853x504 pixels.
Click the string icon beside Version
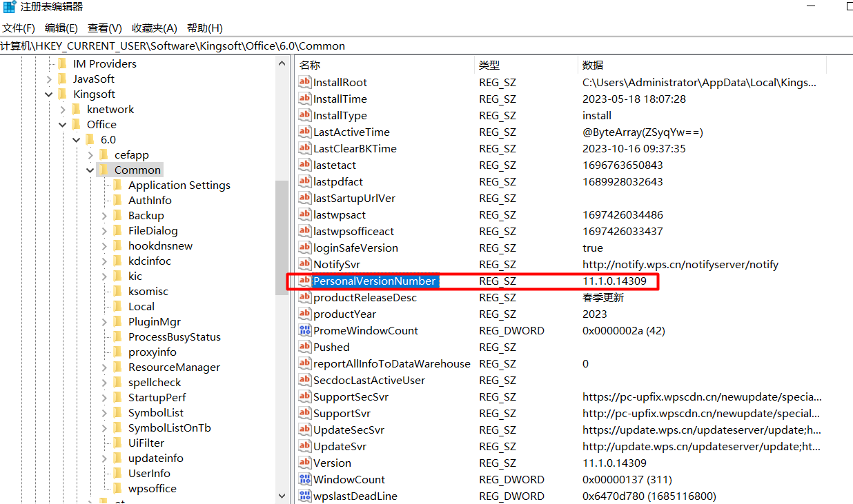tap(304, 463)
